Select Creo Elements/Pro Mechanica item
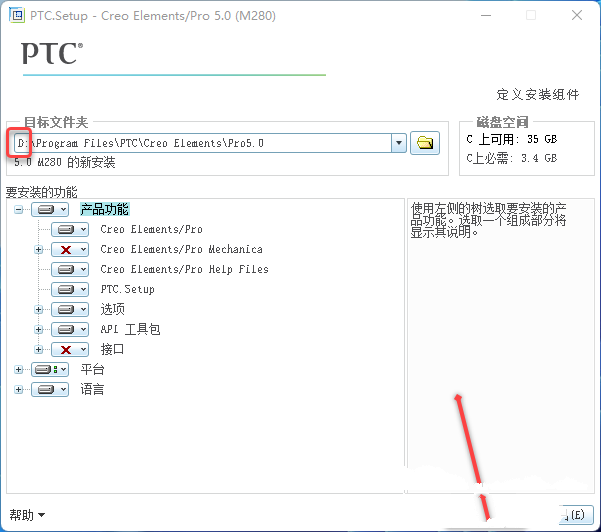 coord(181,250)
